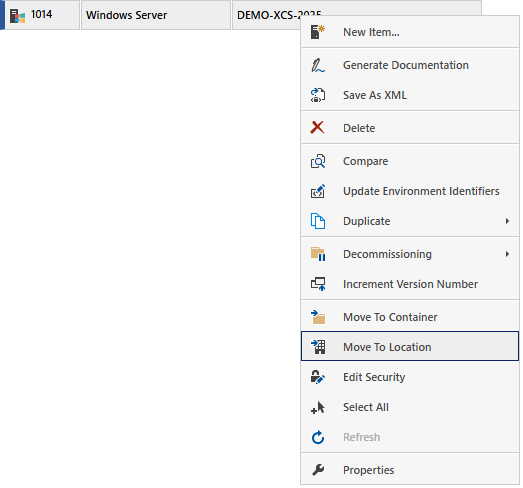
Task: Click the Duplicate pages icon
Action: 318,221
